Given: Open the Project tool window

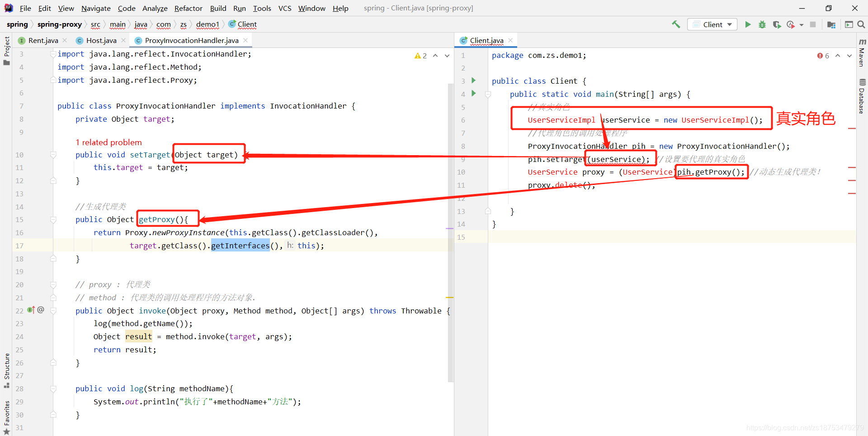Looking at the screenshot, I should [6, 51].
